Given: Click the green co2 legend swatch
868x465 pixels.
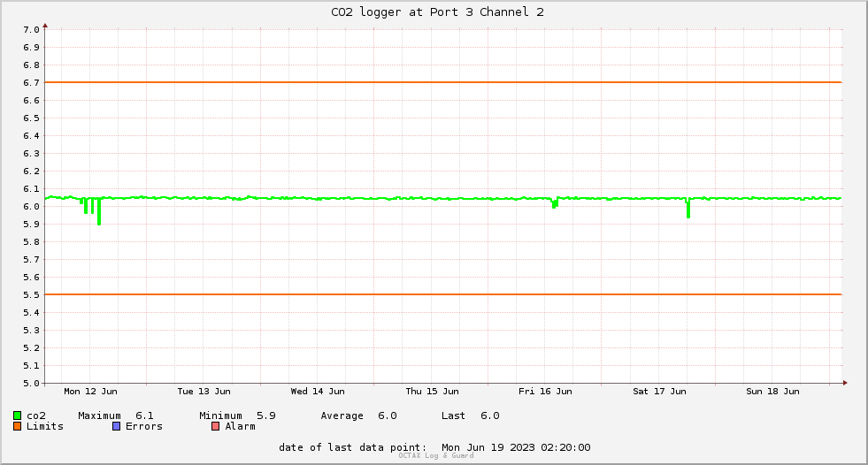Looking at the screenshot, I should [17, 415].
